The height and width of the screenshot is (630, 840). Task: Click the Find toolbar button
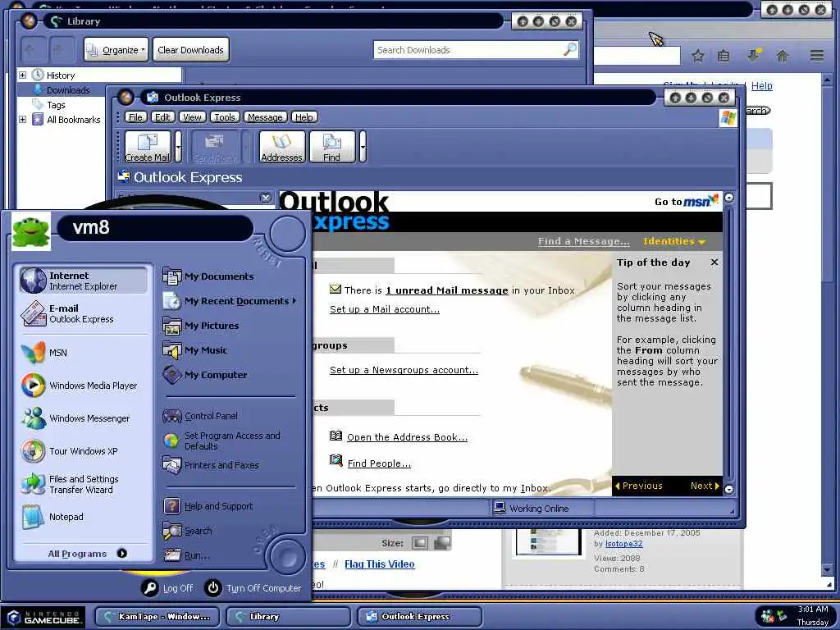pos(331,147)
